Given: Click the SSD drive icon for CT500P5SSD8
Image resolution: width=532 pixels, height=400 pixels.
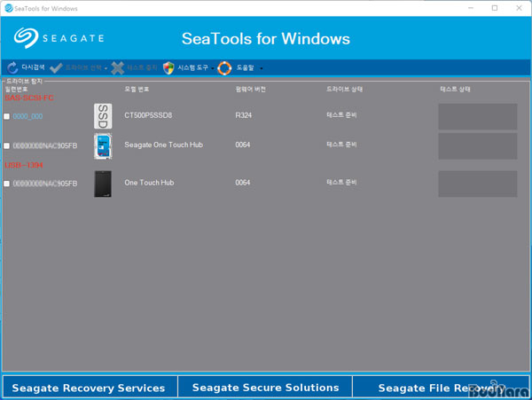Looking at the screenshot, I should click(103, 116).
